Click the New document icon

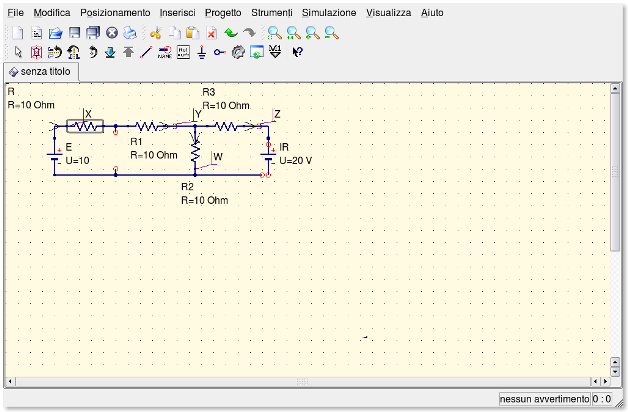[18, 33]
